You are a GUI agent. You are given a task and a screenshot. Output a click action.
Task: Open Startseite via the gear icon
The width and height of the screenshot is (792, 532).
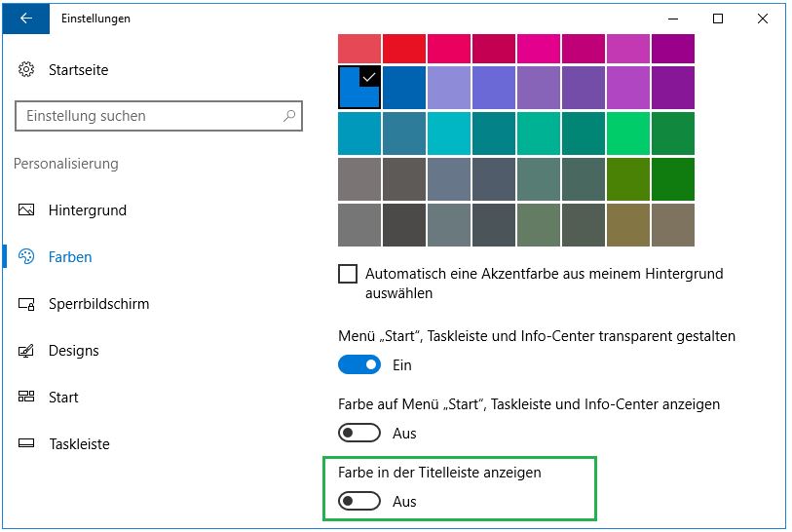coord(27,70)
